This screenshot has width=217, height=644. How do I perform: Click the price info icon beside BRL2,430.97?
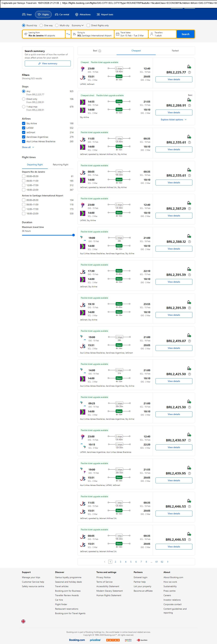pyautogui.click(x=189, y=440)
